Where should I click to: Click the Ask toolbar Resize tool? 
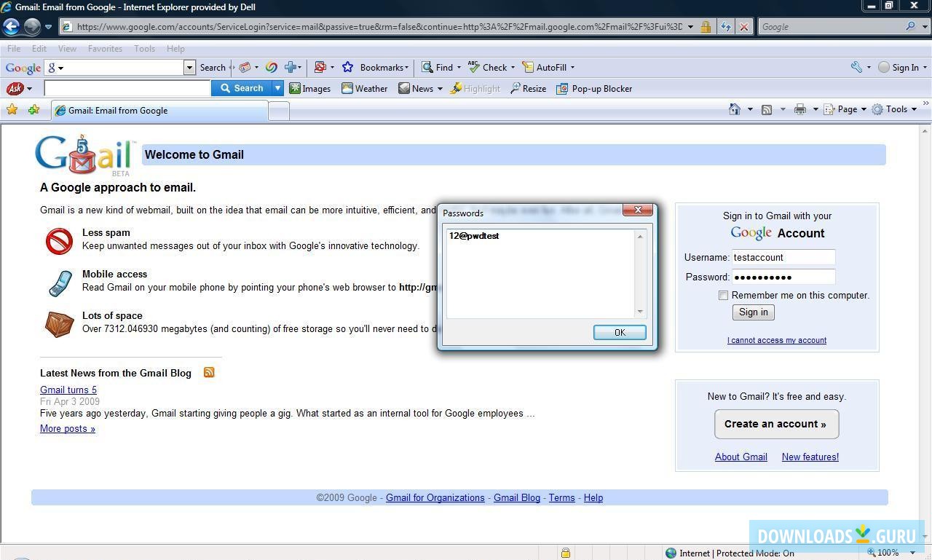[529, 89]
